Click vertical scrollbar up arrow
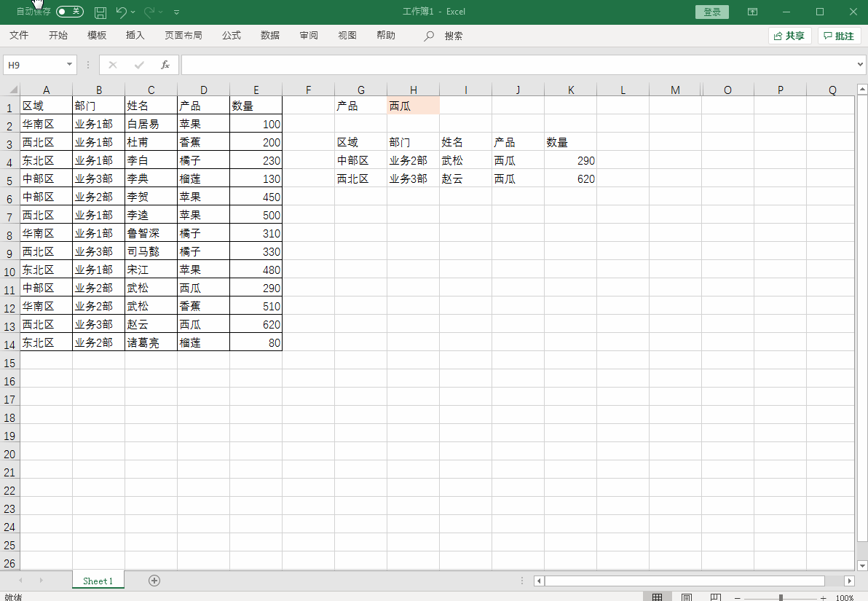Screen dimensions: 868x601 tap(862, 89)
